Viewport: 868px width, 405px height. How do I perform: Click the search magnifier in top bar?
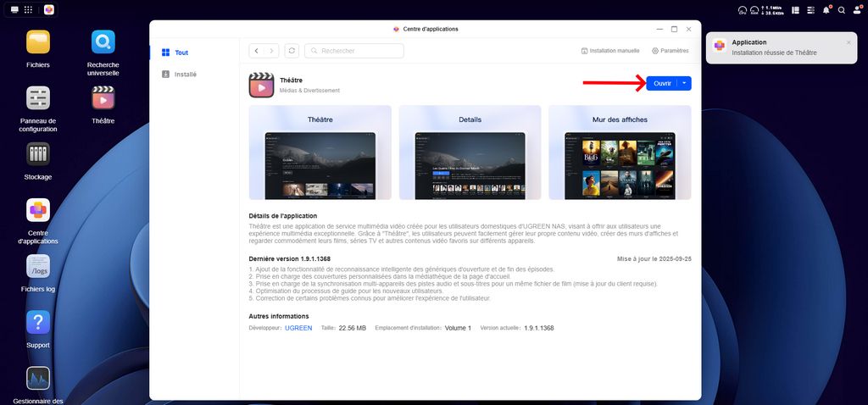(843, 9)
